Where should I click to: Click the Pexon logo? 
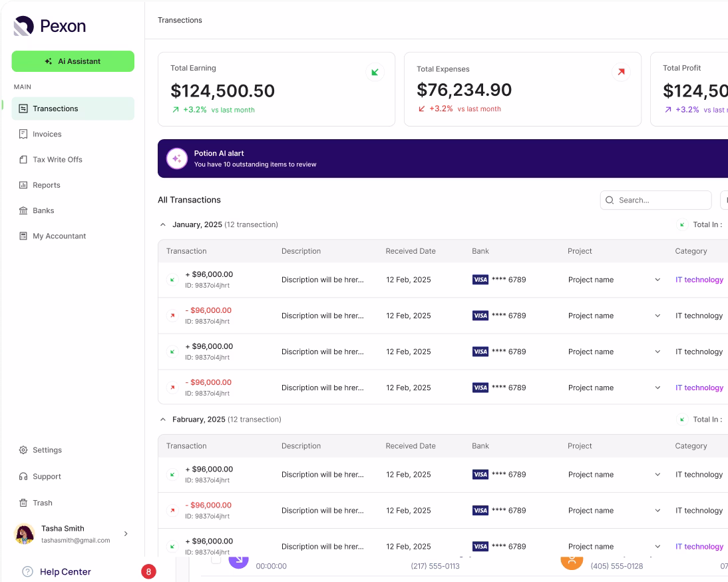50,26
